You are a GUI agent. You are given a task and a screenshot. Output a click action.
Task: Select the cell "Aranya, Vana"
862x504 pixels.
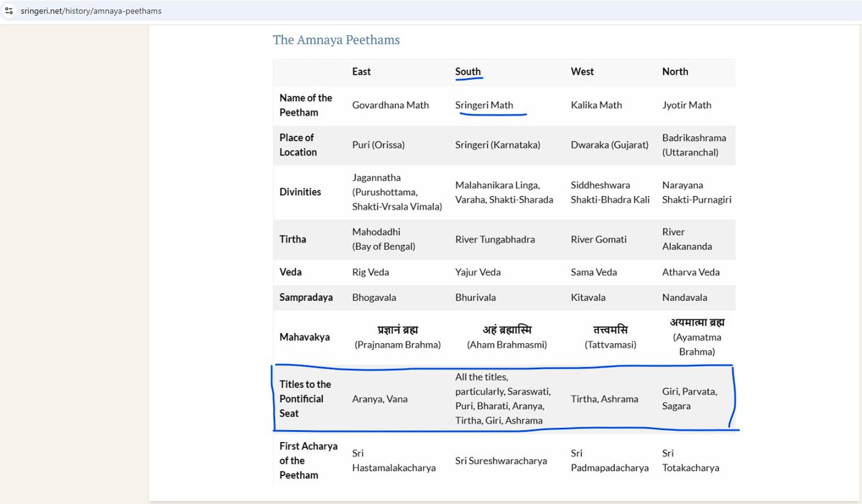click(380, 398)
